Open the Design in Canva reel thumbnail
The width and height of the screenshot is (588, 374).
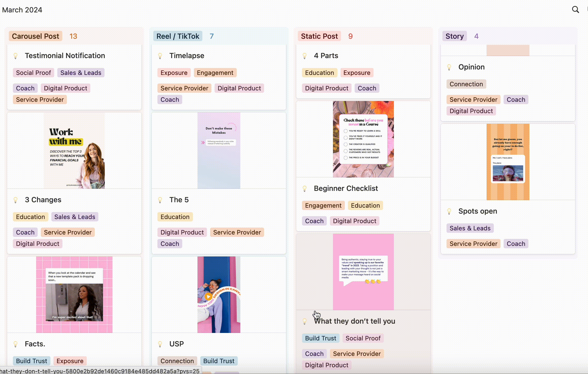(x=219, y=294)
